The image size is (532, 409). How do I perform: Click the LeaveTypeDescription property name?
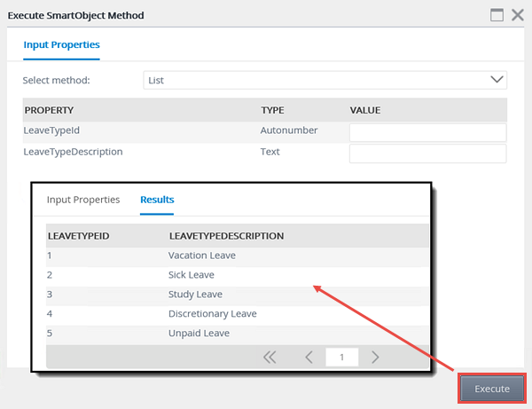coord(73,152)
